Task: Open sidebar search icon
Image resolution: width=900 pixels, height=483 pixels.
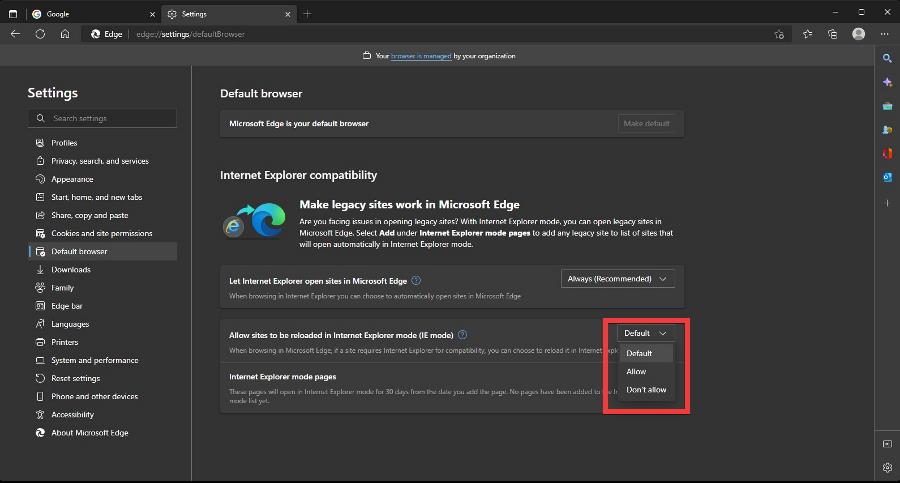Action: click(x=887, y=59)
